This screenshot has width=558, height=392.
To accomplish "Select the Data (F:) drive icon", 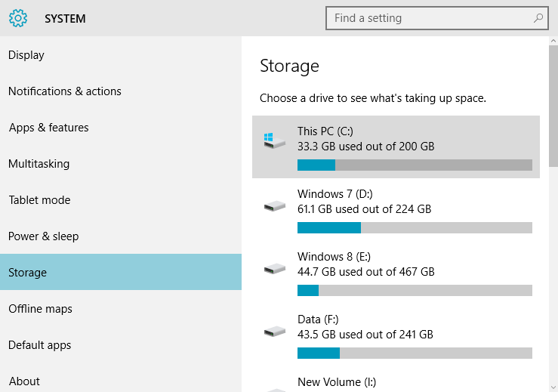I will [274, 332].
